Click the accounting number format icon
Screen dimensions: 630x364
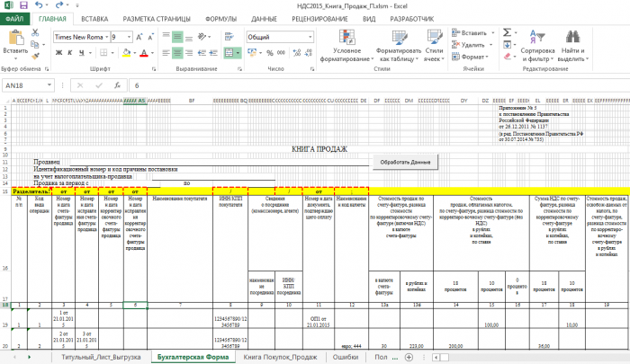point(252,52)
